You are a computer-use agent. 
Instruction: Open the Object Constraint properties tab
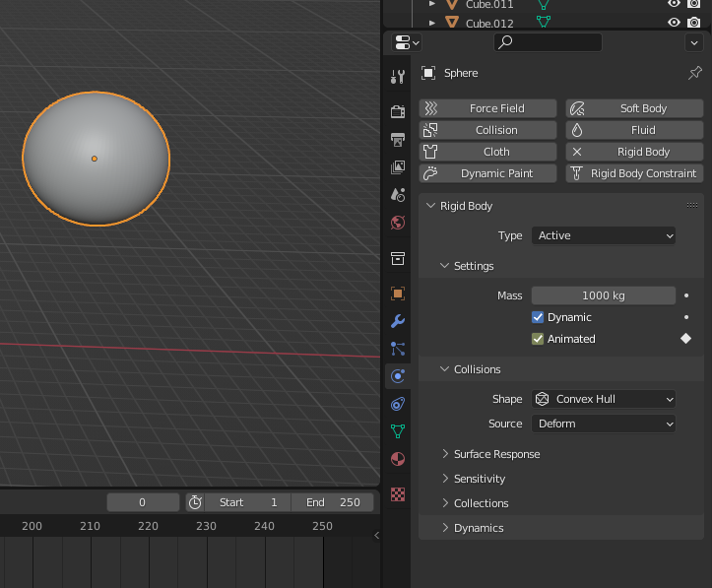click(398, 404)
